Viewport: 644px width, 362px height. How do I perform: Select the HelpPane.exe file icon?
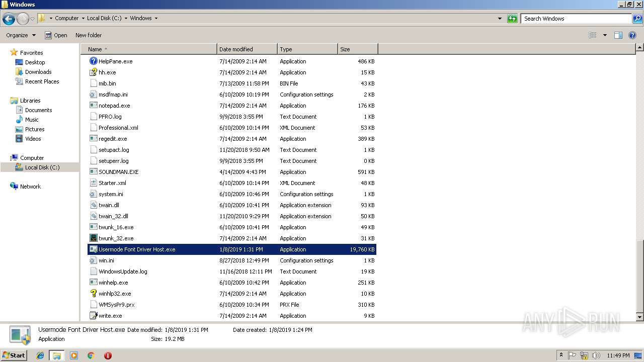click(x=93, y=61)
